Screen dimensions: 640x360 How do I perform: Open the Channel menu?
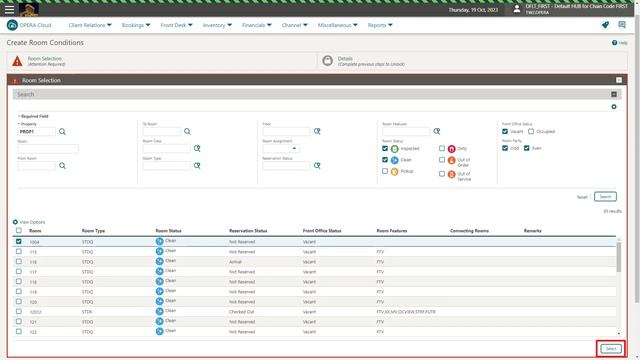coord(294,25)
